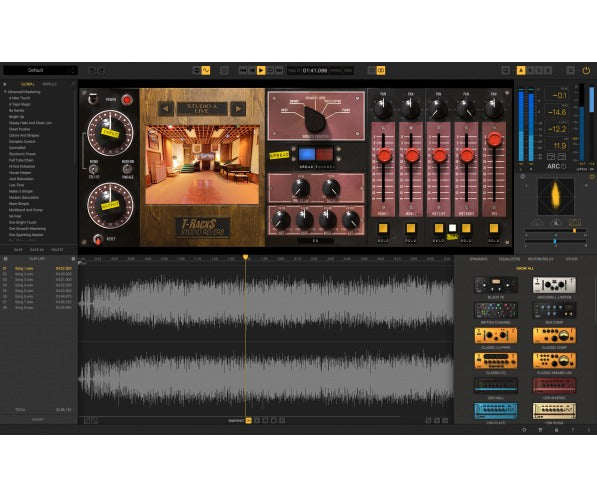Click the Input knob on Studio Reverb
Screen dimensions: 597x497
tap(110, 133)
